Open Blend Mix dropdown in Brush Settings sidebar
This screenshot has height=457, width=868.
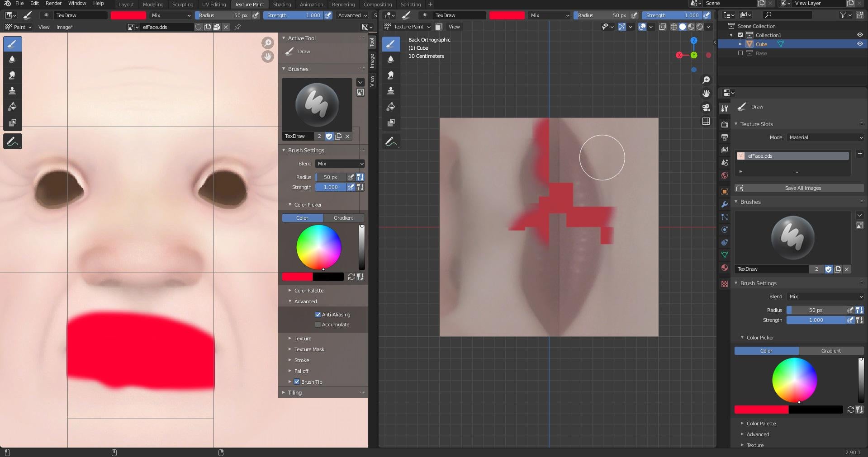click(340, 164)
